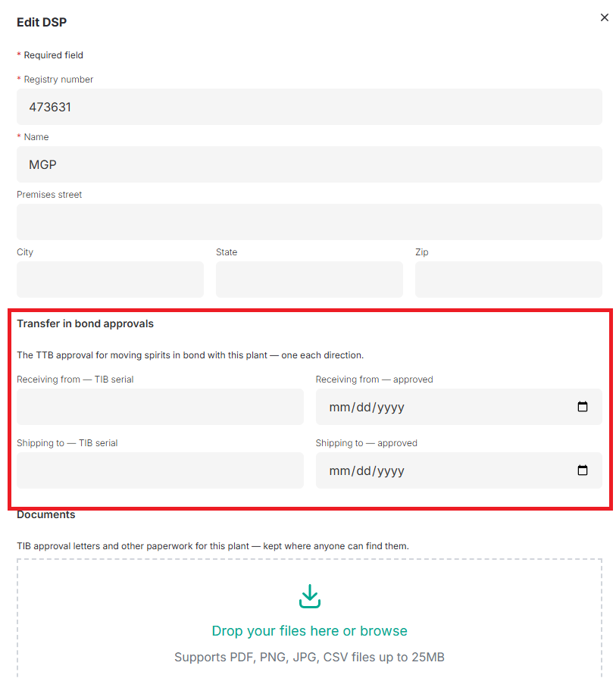This screenshot has width=616, height=678.
Task: Select month segment in Shipping to approved date
Action: click(x=339, y=471)
